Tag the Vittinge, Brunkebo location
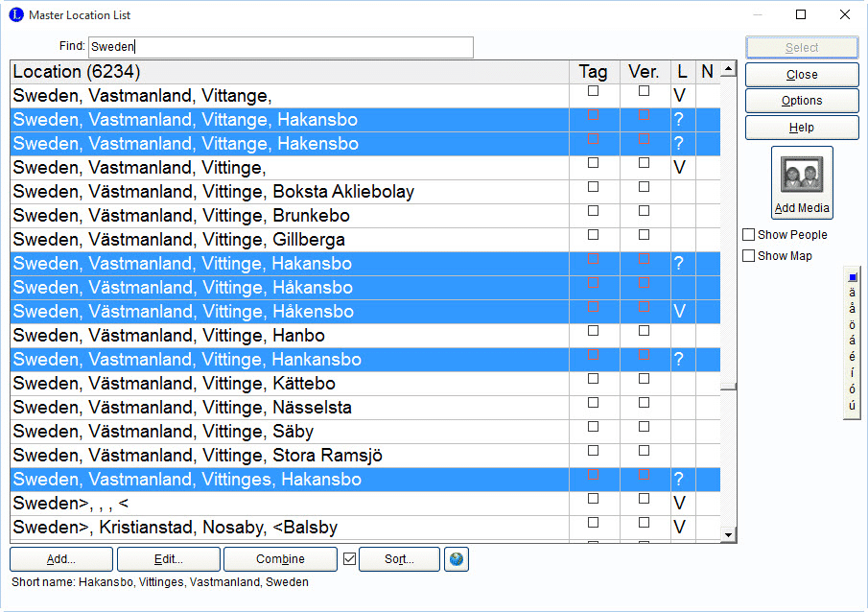868x612 pixels. point(593,211)
